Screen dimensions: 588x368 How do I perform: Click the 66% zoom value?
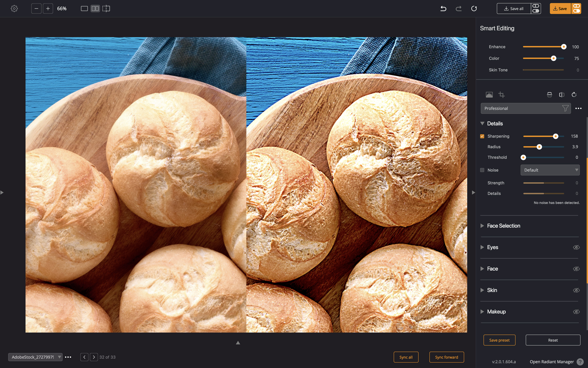[x=62, y=9]
